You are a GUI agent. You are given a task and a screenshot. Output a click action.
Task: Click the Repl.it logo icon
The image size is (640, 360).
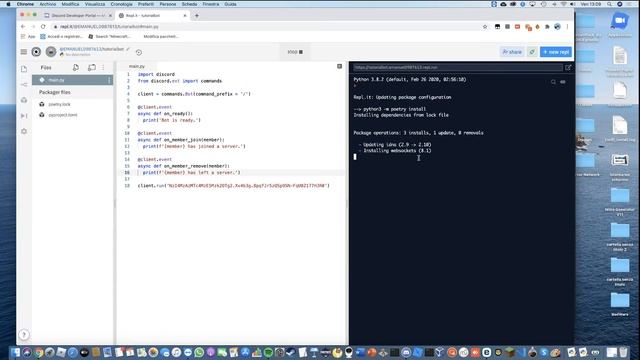pos(36,52)
